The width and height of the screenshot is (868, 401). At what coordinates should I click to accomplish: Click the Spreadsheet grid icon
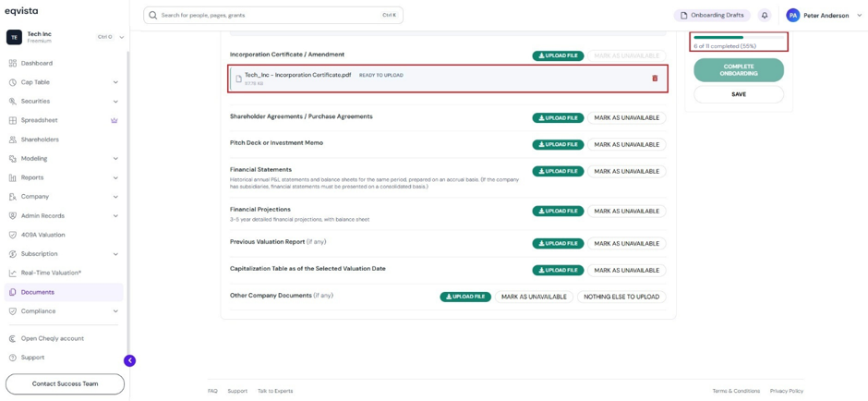13,120
